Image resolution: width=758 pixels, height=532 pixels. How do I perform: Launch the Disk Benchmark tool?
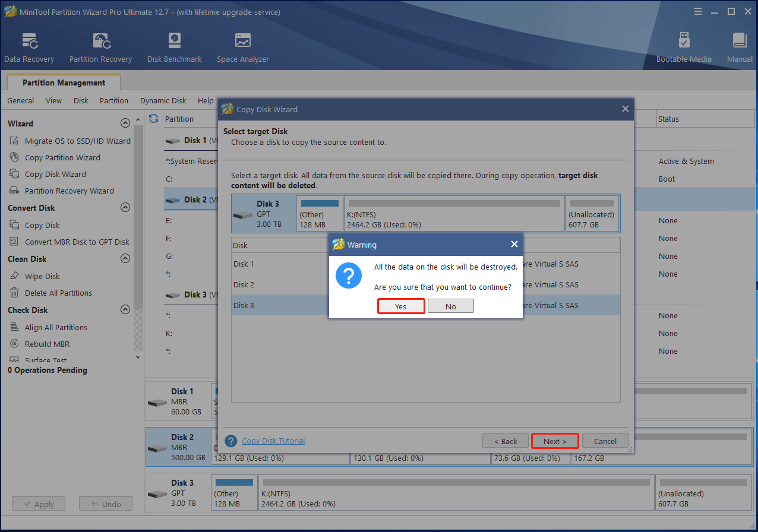[174, 47]
